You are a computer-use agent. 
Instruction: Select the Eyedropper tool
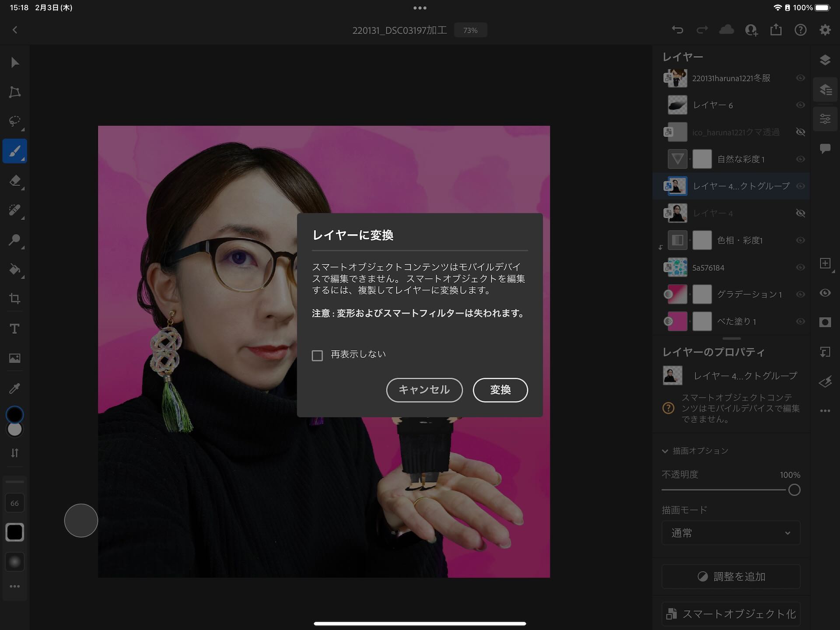point(15,388)
